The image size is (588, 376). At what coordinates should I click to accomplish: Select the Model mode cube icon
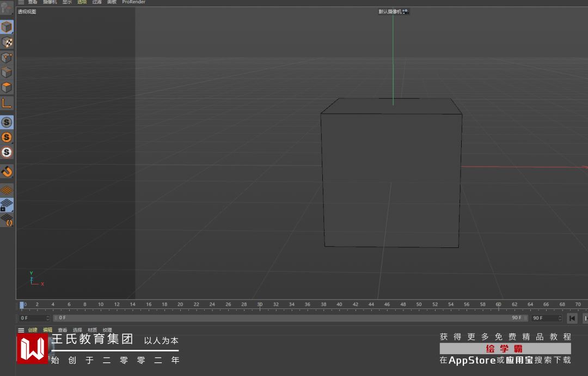pyautogui.click(x=7, y=27)
